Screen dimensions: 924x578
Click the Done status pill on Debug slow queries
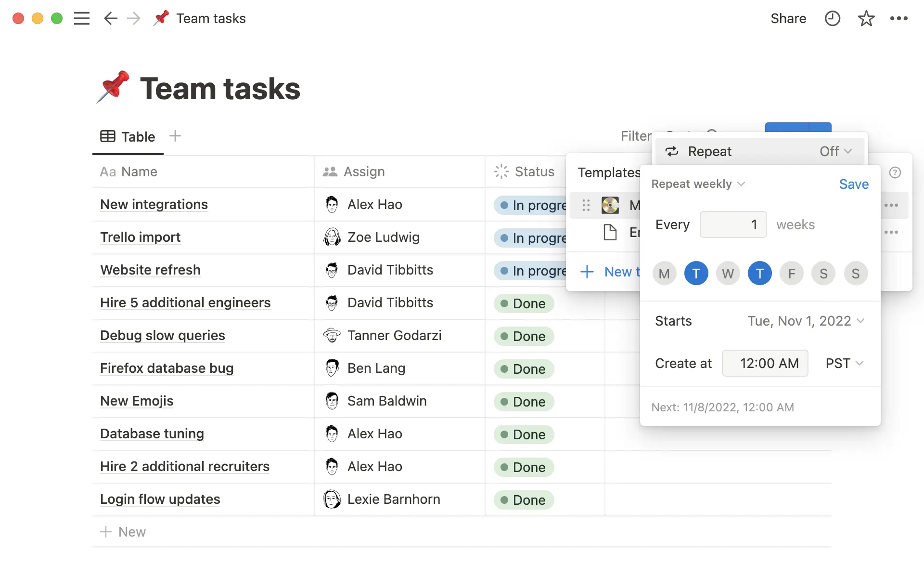[x=524, y=336]
